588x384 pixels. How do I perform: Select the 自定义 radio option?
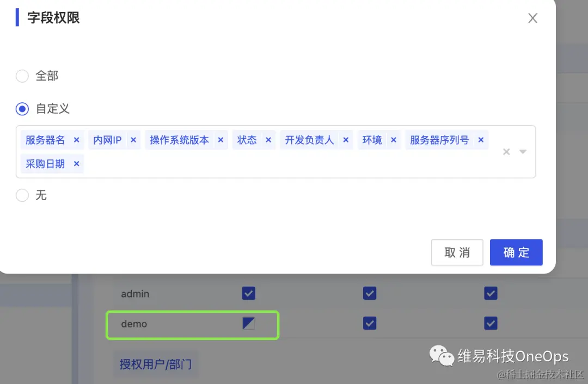[22, 109]
